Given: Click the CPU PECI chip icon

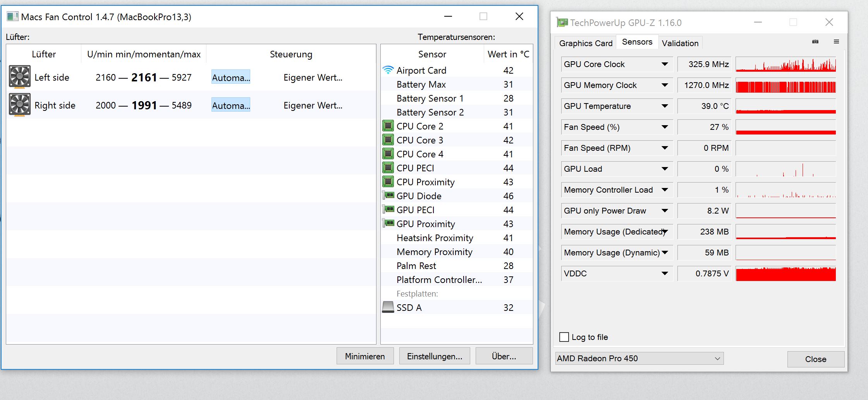Looking at the screenshot, I should click(x=388, y=168).
